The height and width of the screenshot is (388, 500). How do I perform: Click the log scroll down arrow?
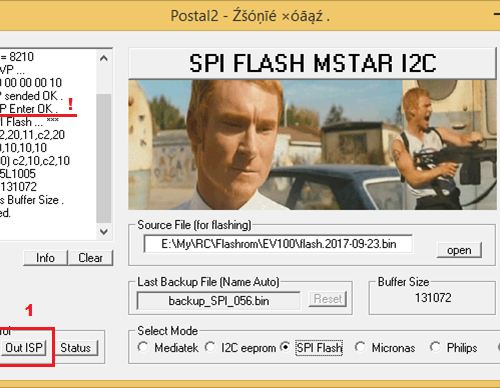coord(104,231)
